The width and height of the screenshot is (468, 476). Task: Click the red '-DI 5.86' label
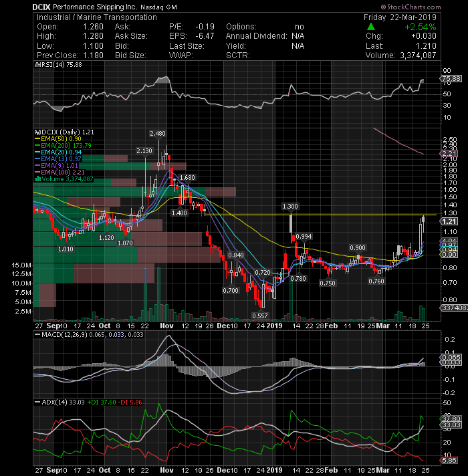(130, 402)
